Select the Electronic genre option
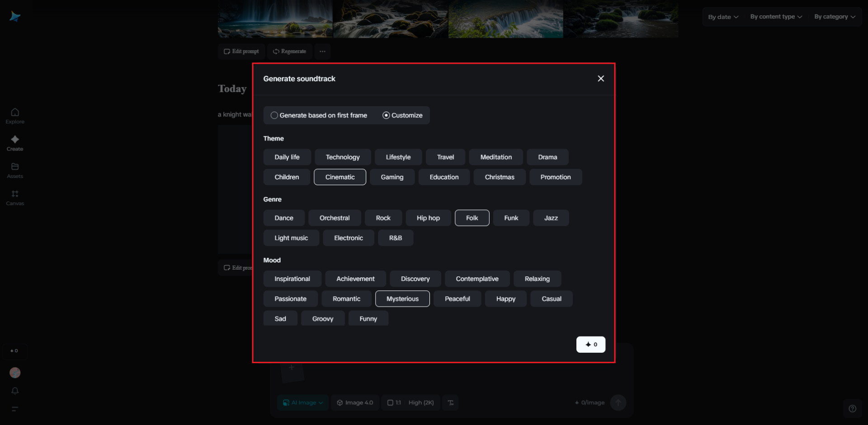Image resolution: width=868 pixels, height=425 pixels. (348, 238)
